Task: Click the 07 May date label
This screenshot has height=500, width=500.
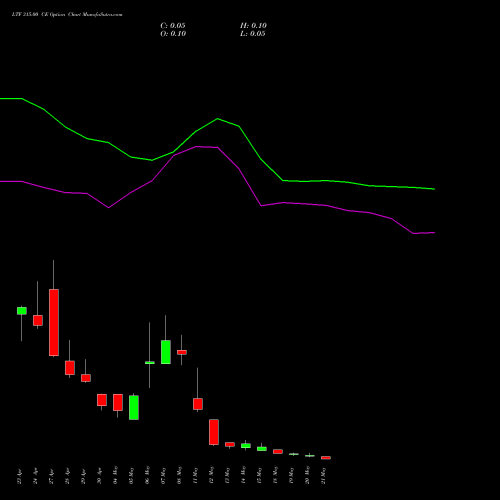Action: tap(164, 475)
